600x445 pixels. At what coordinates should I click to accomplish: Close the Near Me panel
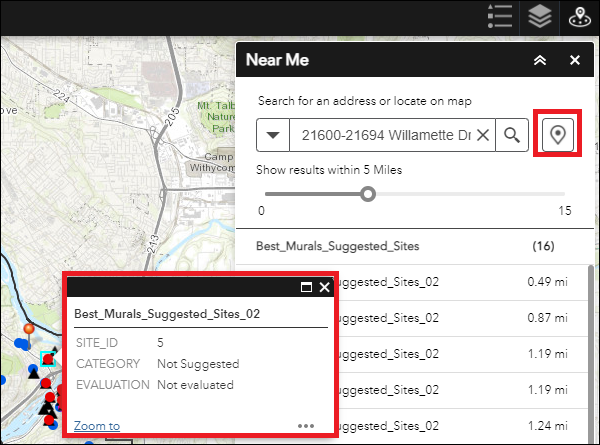click(575, 60)
